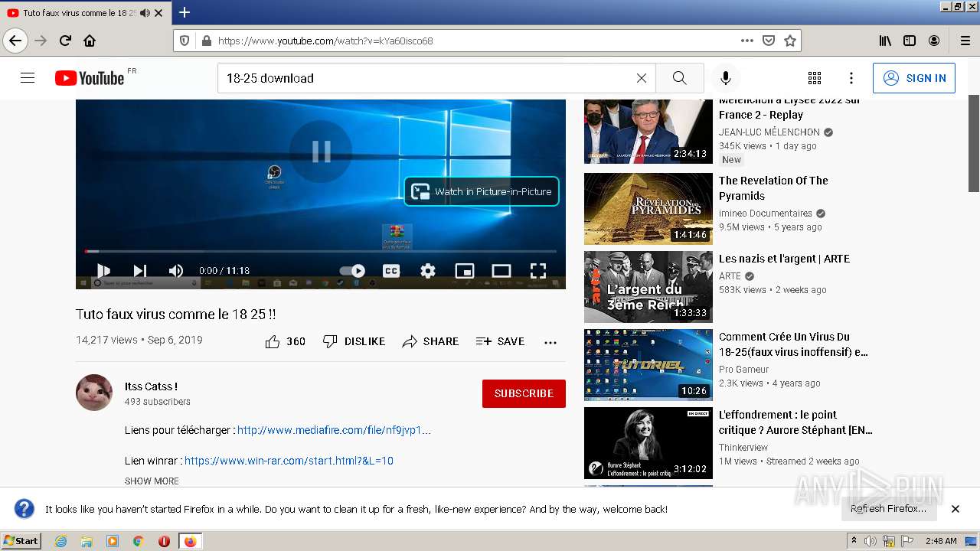Open Comment Crée Un Virus Du 18-25 video
The height and width of the screenshot is (551, 980).
click(793, 344)
